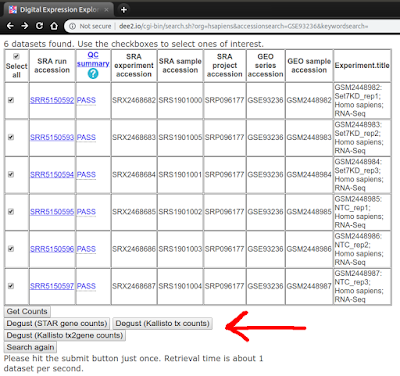Open a new tab with the plus icon

124,10
